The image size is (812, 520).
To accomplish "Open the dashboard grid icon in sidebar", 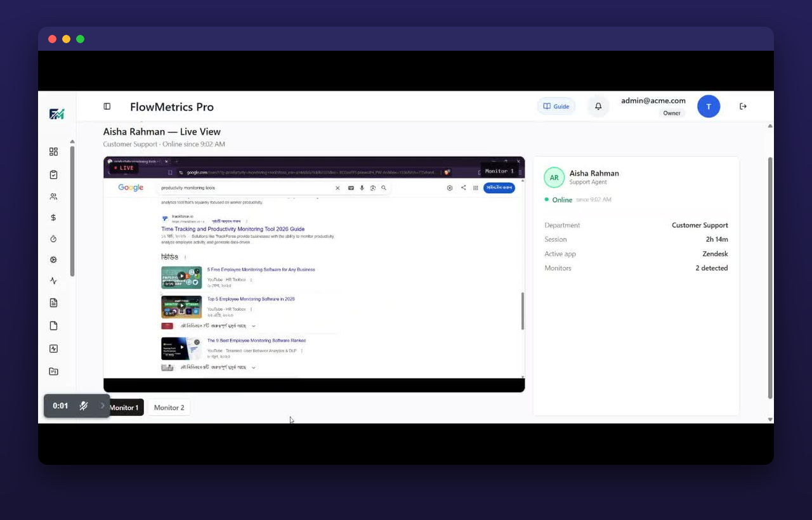I will point(53,152).
